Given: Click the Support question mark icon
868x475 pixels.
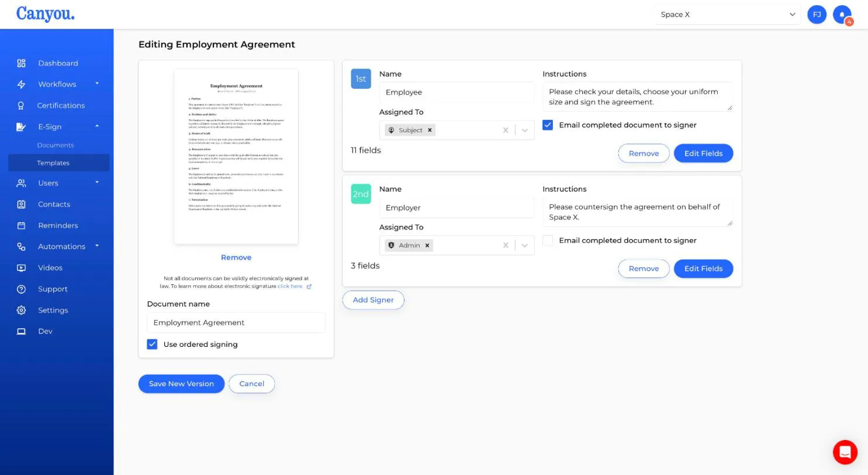Looking at the screenshot, I should (x=21, y=289).
